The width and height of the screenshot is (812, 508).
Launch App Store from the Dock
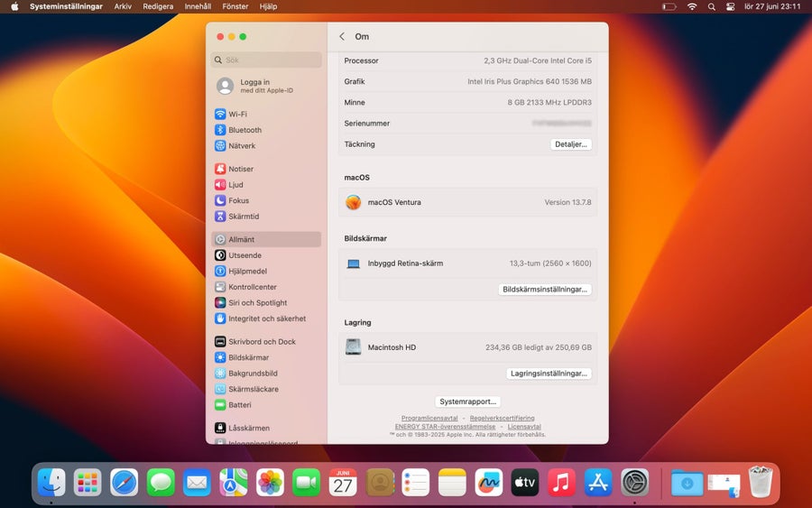point(598,482)
